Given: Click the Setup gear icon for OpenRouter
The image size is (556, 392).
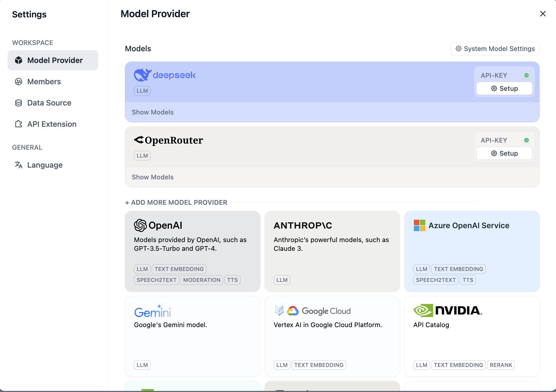Looking at the screenshot, I should click(494, 153).
